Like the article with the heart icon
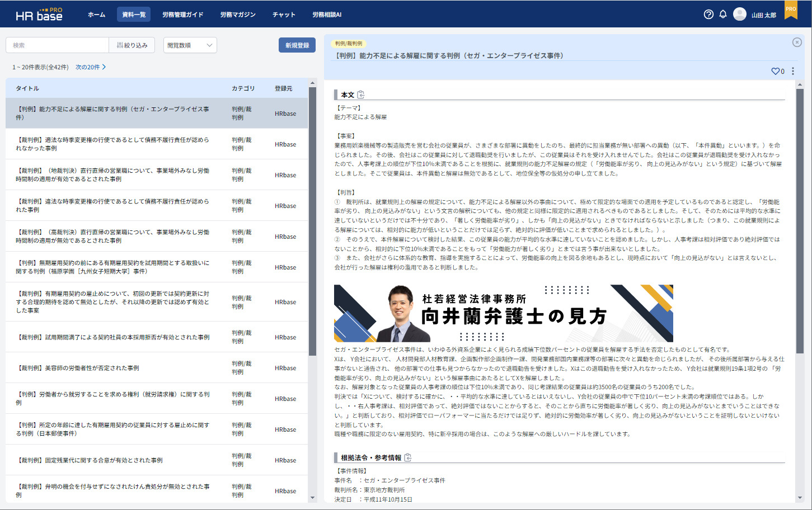Viewport: 812px width, 510px height. (775, 72)
